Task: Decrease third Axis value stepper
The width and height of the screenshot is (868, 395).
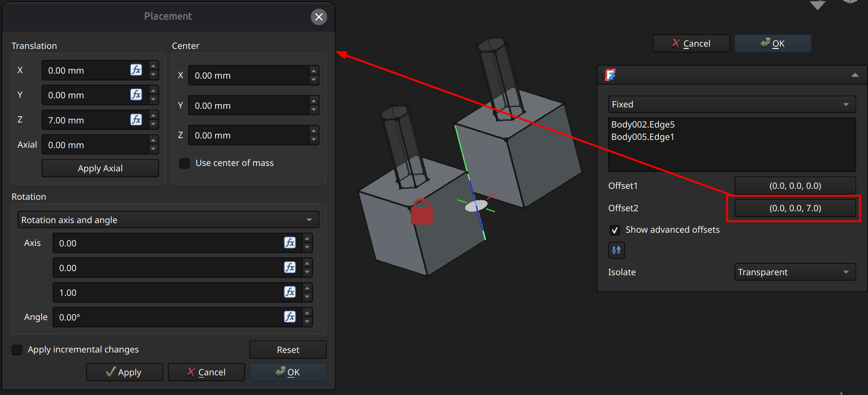Action: pos(307,297)
